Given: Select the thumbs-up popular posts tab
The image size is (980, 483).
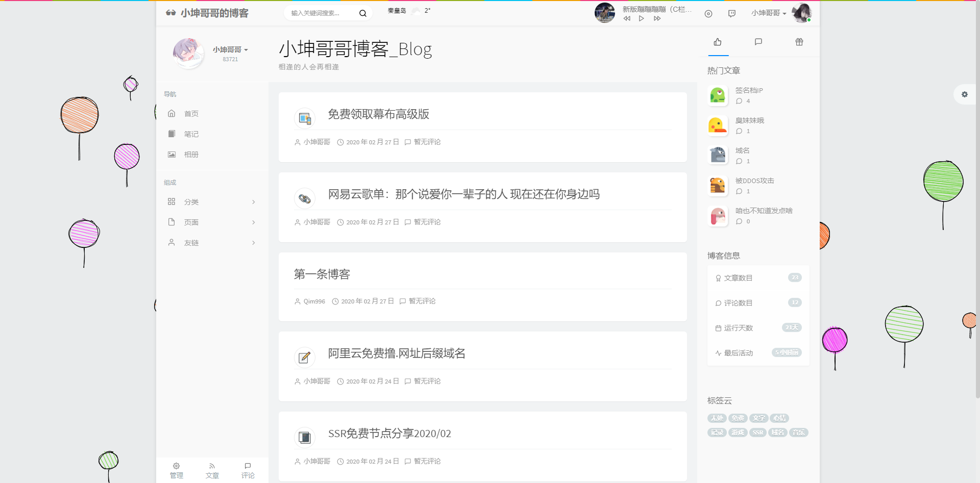Looking at the screenshot, I should pos(718,42).
